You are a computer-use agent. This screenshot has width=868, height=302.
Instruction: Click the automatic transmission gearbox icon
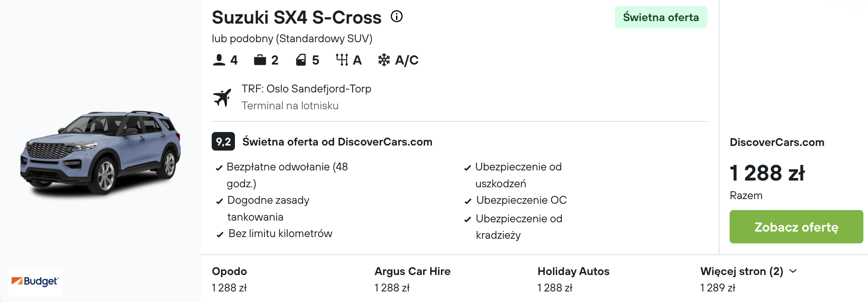coord(342,60)
